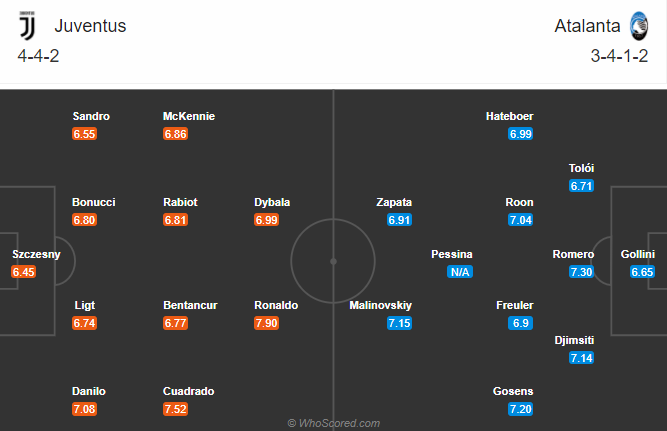Click Cuadrado's 7.52 rating badge
The height and width of the screenshot is (431, 667).
tap(177, 409)
